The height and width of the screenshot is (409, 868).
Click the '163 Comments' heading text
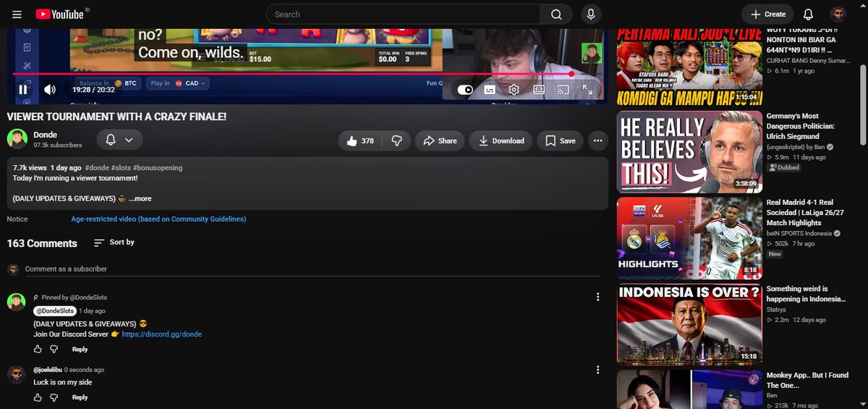42,243
